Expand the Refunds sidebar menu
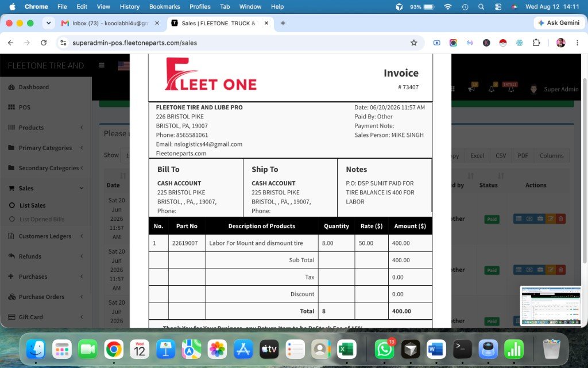 [x=45, y=256]
